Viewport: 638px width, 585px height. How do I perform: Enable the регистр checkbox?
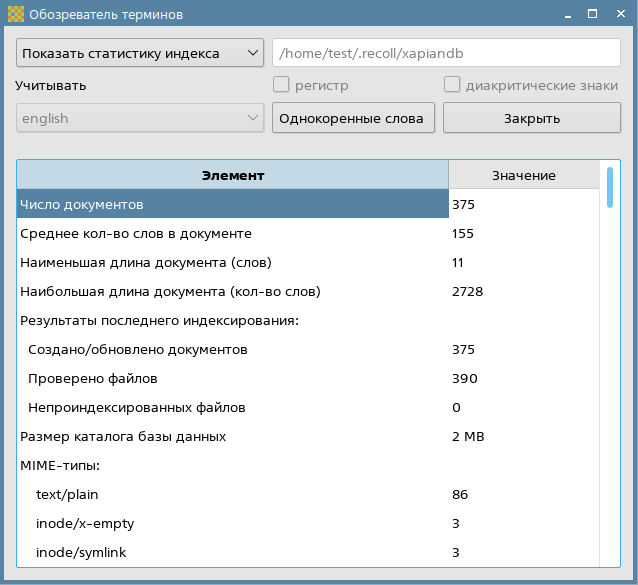[282, 85]
